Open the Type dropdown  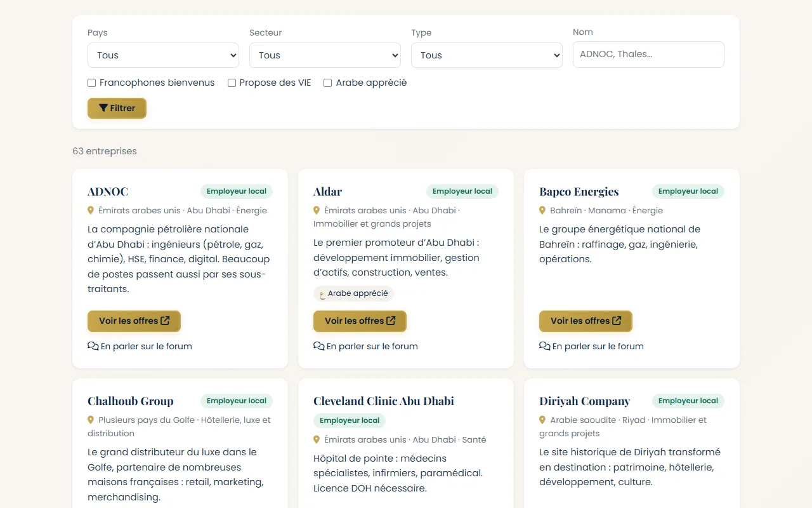point(487,55)
